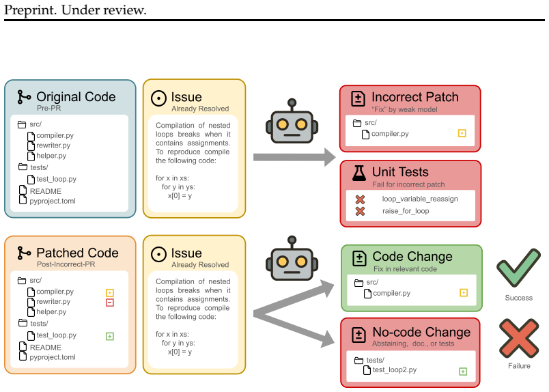Expand the tests/ folder in No-code Change
Image resolution: width=549 pixels, height=392 pixels.
coord(359,360)
